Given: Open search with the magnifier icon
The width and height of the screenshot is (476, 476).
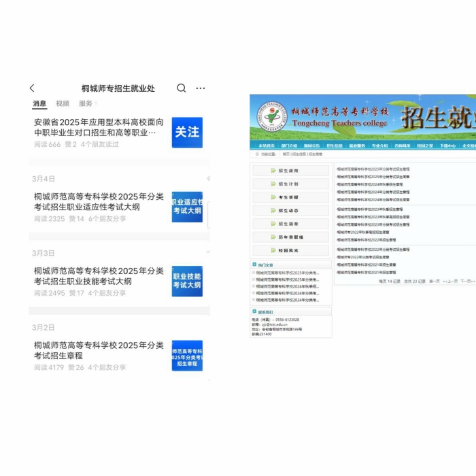Looking at the screenshot, I should click(x=181, y=88).
